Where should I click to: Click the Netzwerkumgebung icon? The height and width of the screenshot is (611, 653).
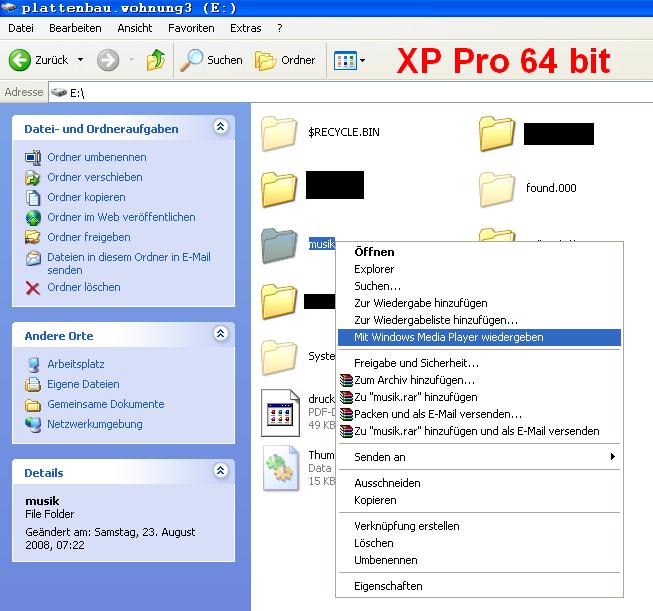coord(33,424)
